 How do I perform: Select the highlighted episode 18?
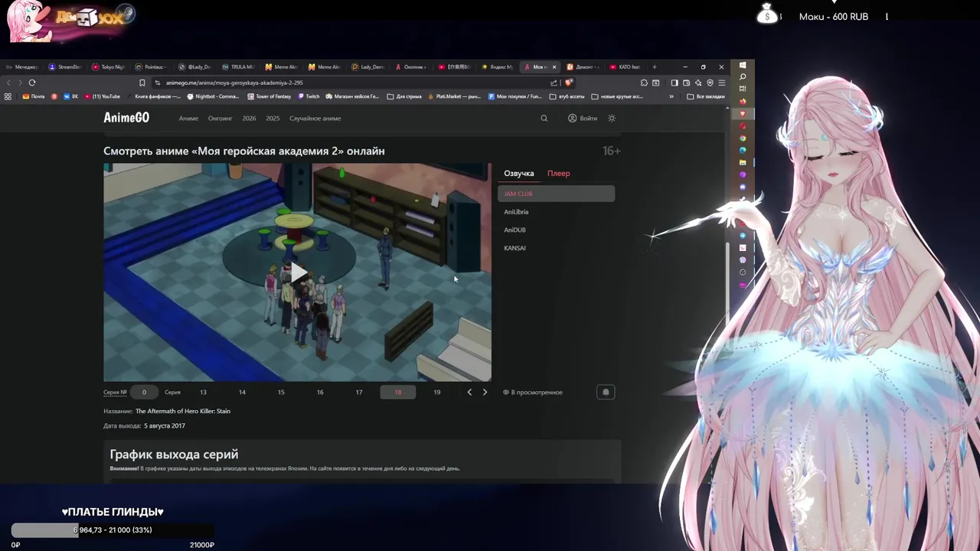click(398, 392)
